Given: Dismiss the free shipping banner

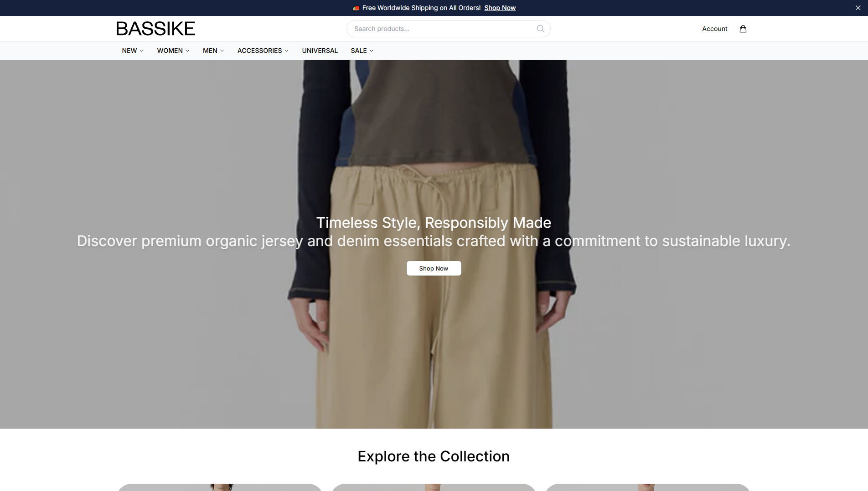Looking at the screenshot, I should [858, 8].
